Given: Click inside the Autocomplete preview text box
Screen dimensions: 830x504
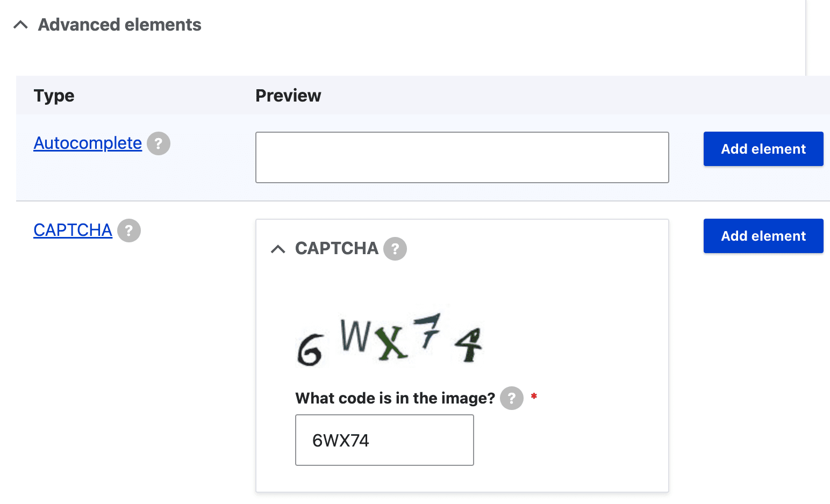Looking at the screenshot, I should 462,157.
